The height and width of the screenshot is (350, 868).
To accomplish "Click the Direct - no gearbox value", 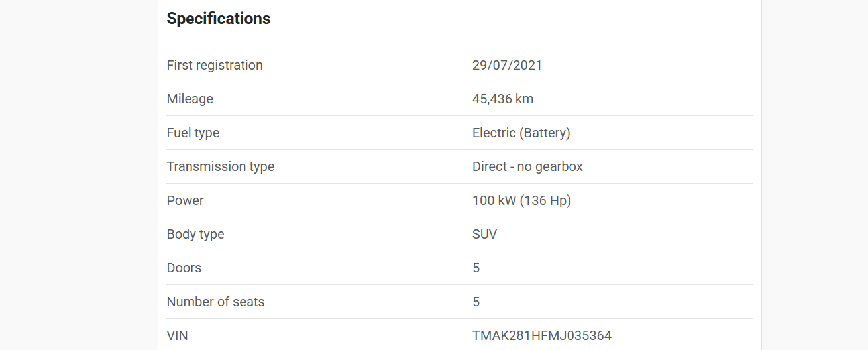I will point(527,166).
